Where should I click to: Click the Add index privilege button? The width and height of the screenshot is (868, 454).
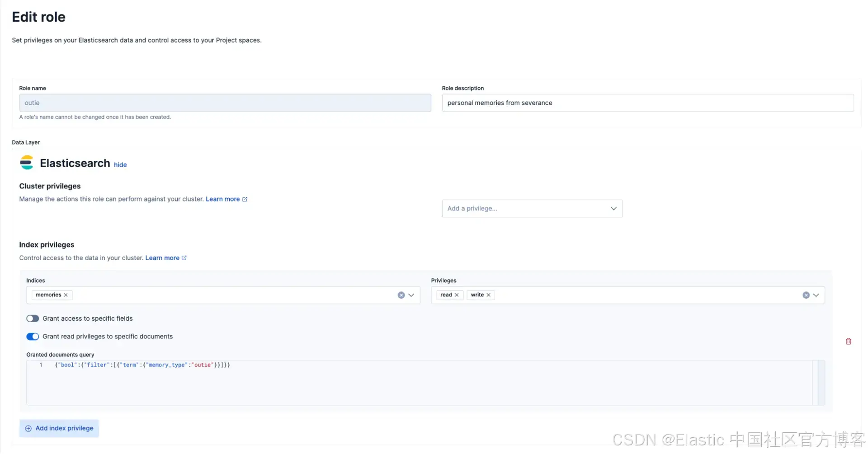click(59, 429)
